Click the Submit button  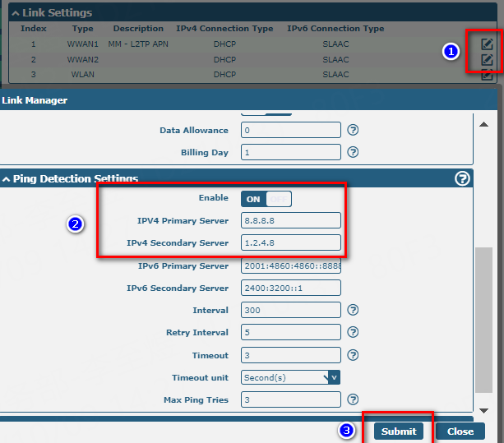pos(398,431)
